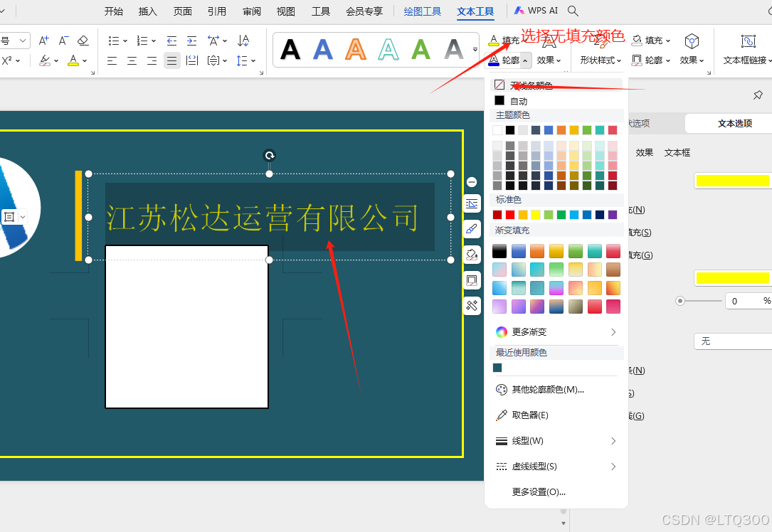
Task: Click the collapse minus floating button
Action: point(472,182)
